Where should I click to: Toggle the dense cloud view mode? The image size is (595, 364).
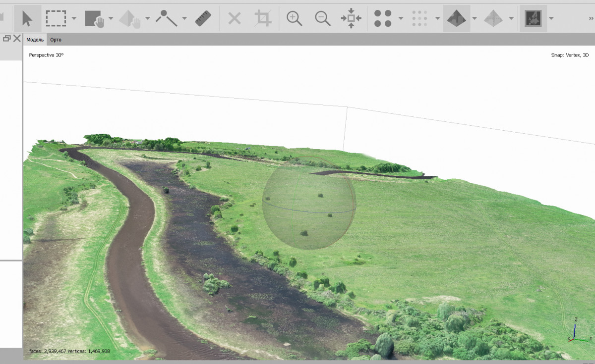(x=419, y=18)
